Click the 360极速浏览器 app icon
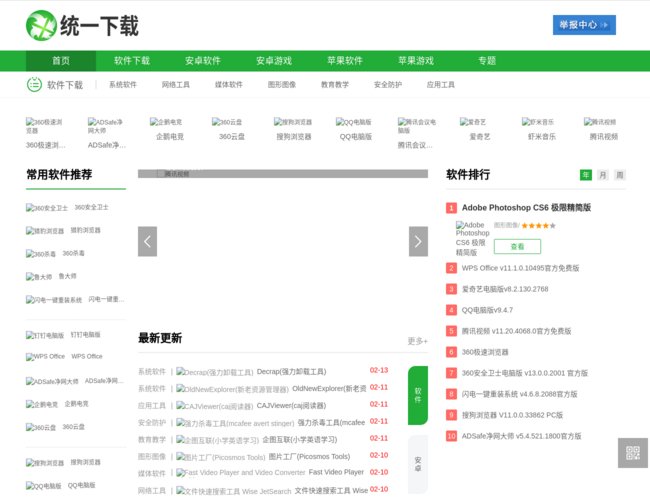Viewport: 650px width, 500px height. (x=45, y=126)
